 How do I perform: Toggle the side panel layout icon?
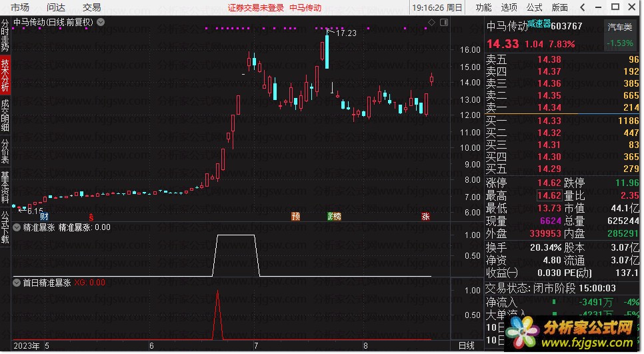click(444, 22)
